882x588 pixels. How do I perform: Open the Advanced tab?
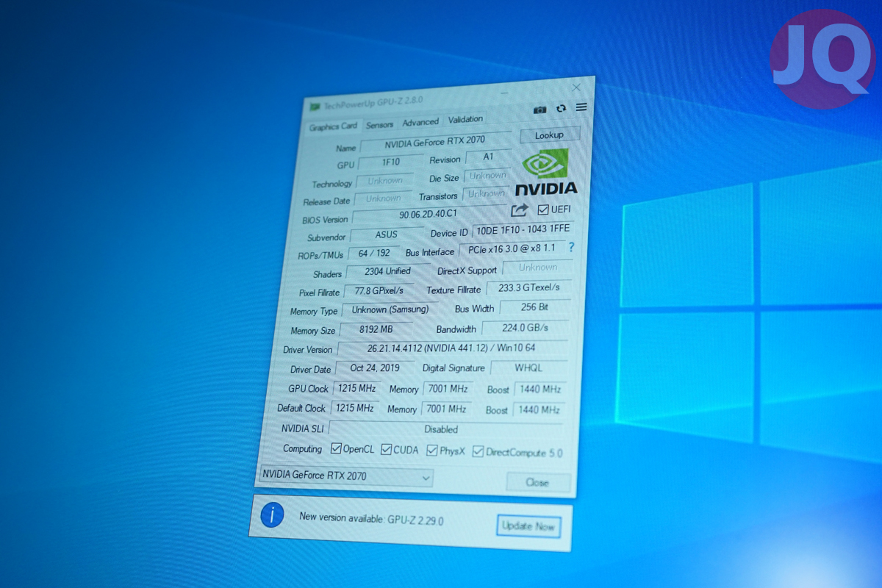(420, 122)
